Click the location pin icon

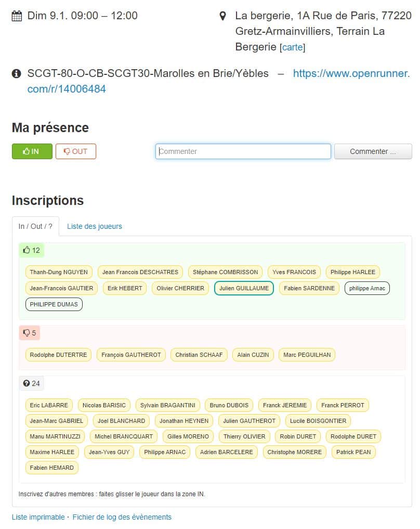point(222,16)
